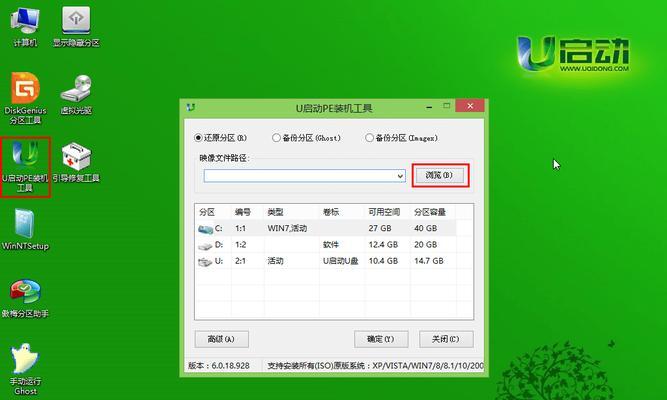Click the 确定 (Y) button

point(381,339)
